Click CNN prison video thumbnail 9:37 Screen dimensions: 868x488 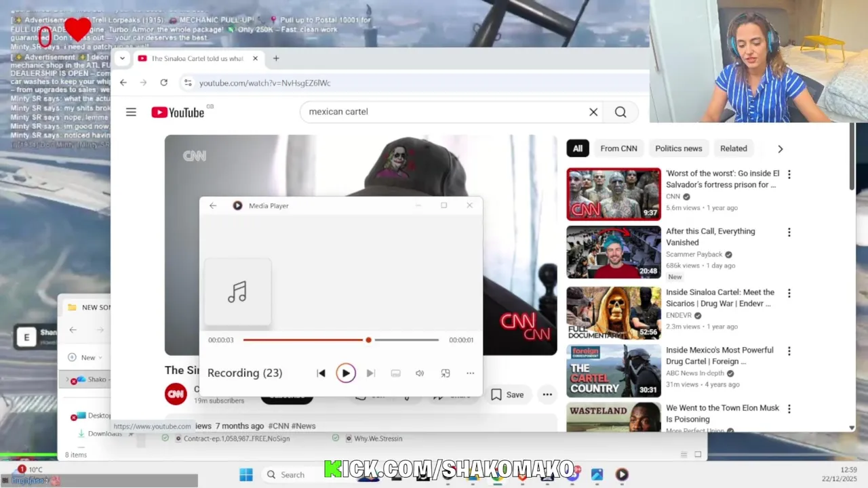point(614,194)
